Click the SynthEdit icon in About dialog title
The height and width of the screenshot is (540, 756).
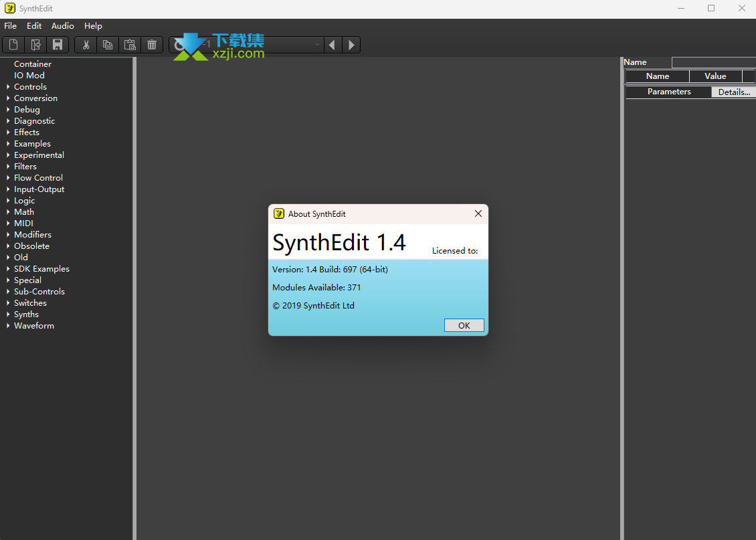click(x=279, y=213)
